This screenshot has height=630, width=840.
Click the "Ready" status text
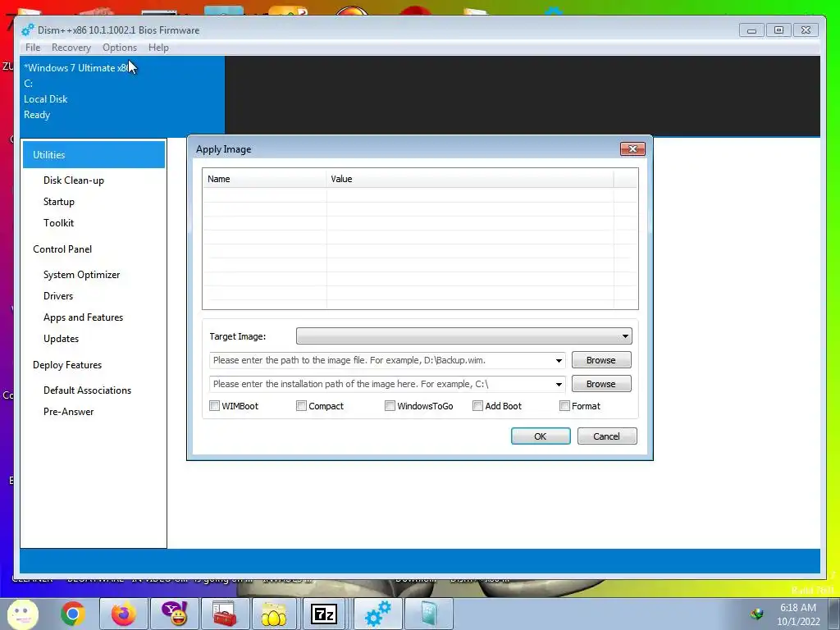(37, 115)
